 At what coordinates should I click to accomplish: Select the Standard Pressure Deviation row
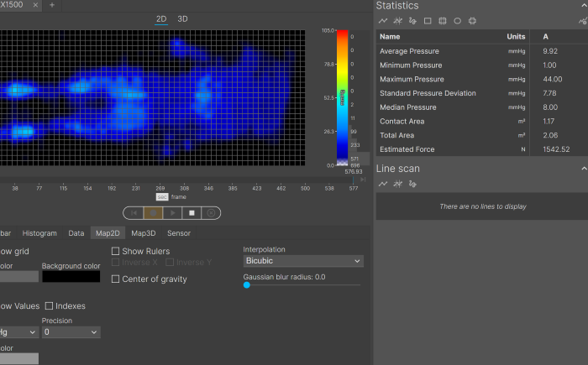[482, 93]
